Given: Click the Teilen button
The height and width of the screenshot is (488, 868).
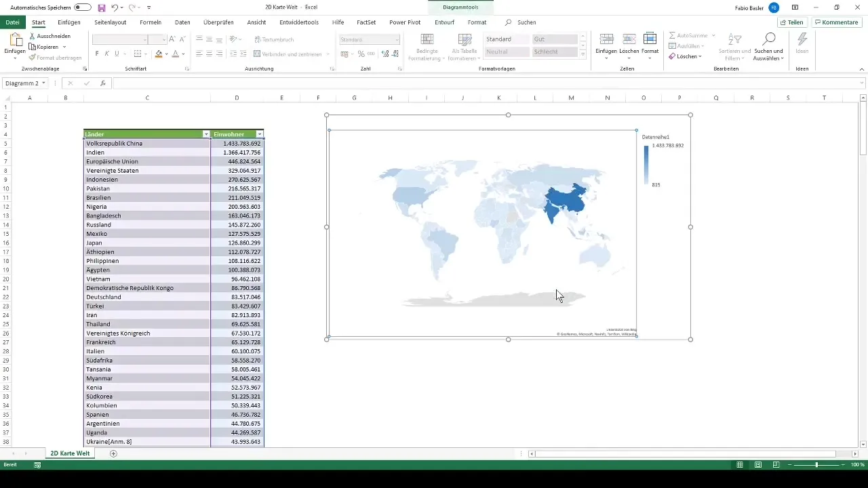Looking at the screenshot, I should 791,22.
